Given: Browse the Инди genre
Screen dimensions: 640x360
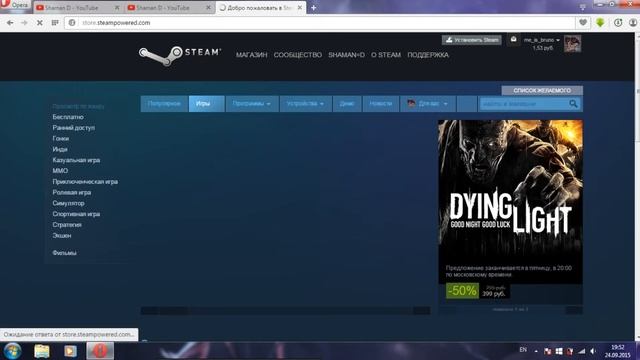Looking at the screenshot, I should tap(60, 149).
